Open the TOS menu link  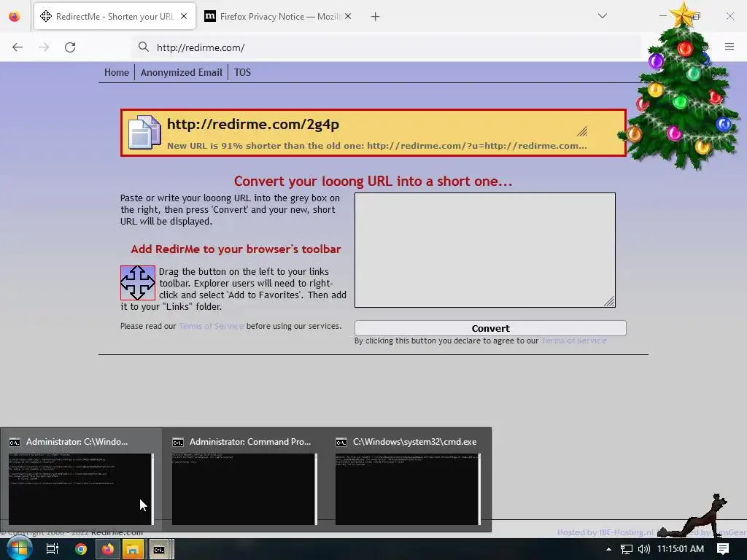pyautogui.click(x=242, y=72)
